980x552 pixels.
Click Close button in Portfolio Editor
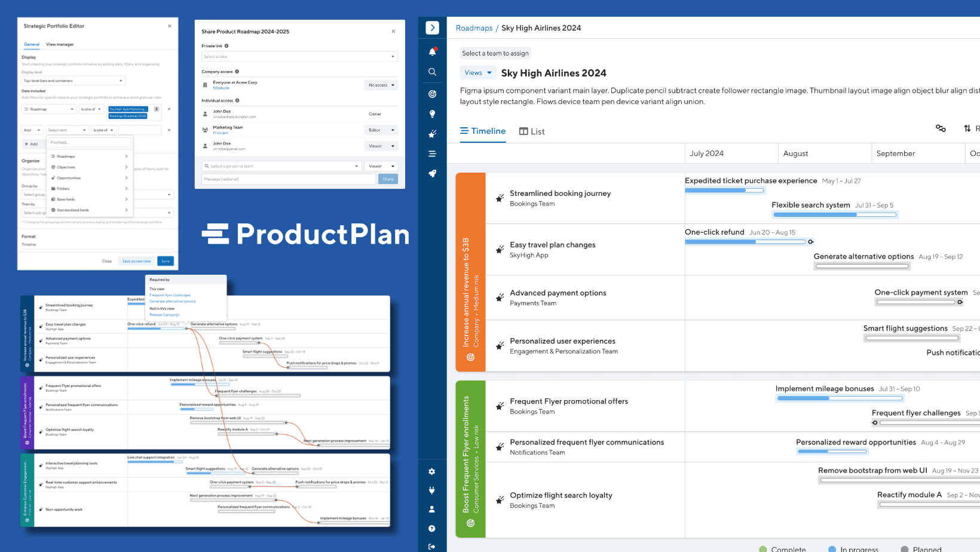107,261
